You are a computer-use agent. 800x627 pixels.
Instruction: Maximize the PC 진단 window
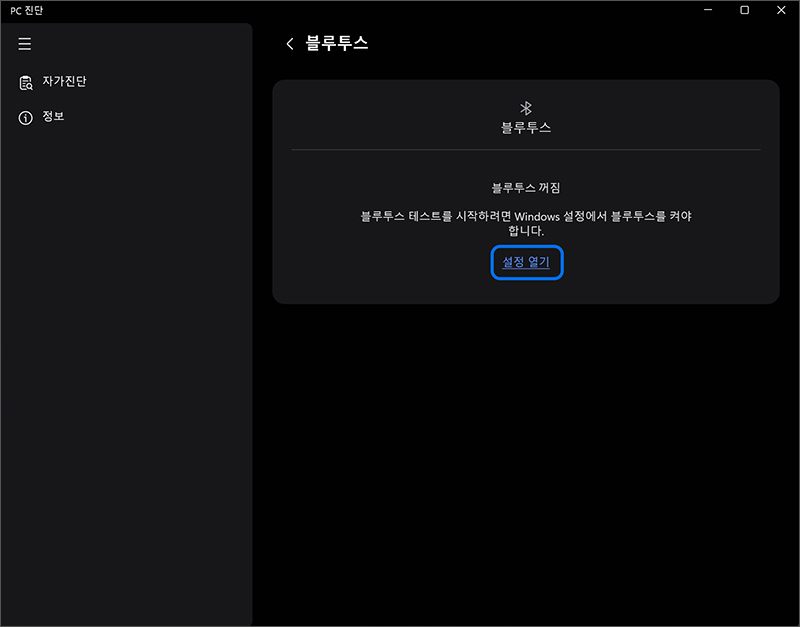[744, 10]
